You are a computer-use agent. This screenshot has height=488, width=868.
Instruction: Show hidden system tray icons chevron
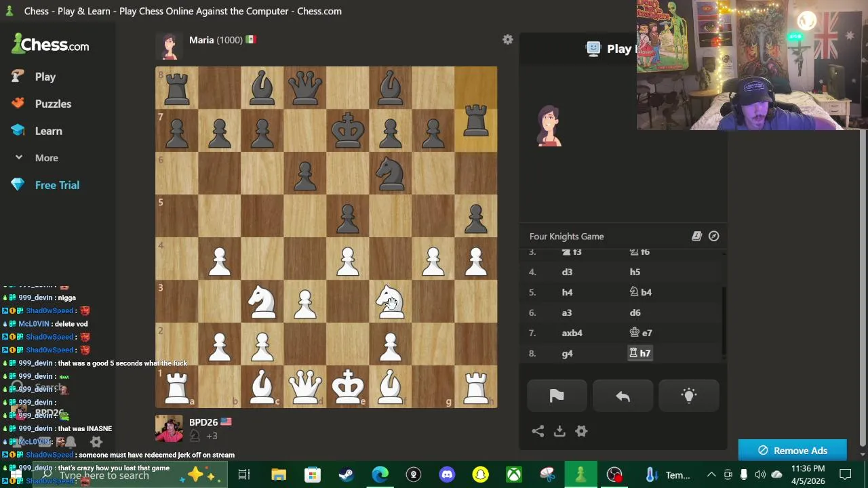[711, 474]
